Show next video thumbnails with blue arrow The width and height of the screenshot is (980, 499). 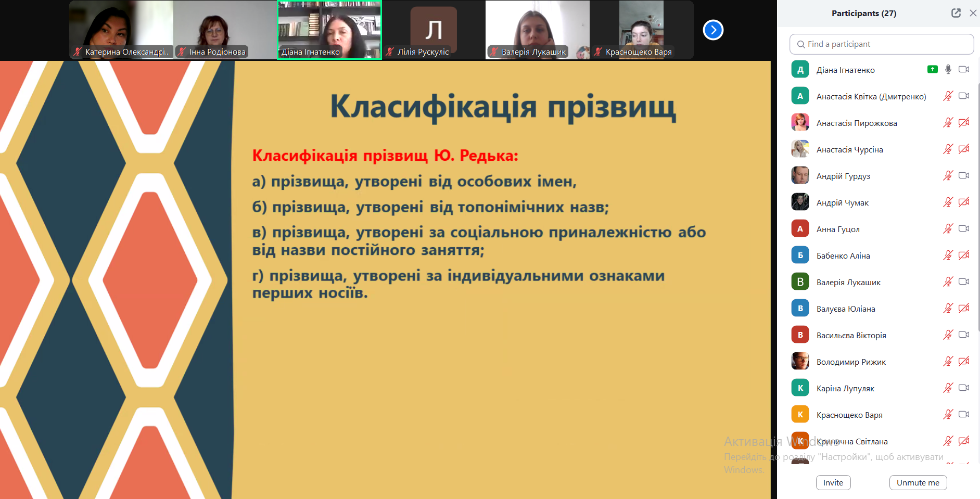click(713, 30)
